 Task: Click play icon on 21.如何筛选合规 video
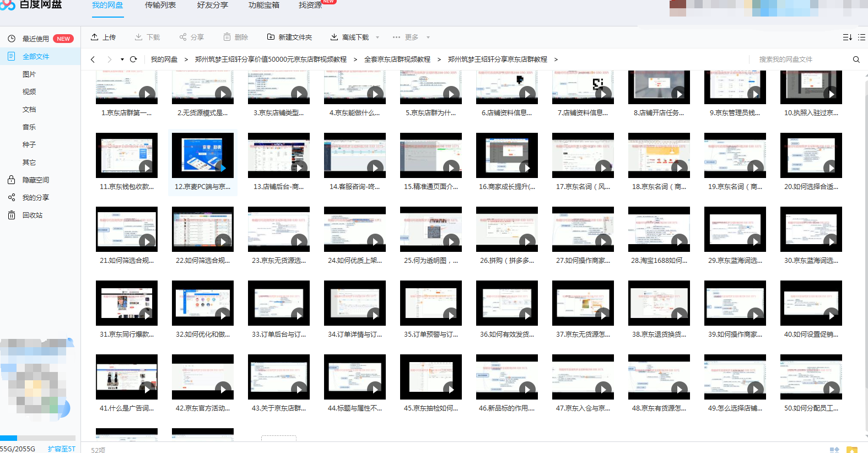click(147, 242)
